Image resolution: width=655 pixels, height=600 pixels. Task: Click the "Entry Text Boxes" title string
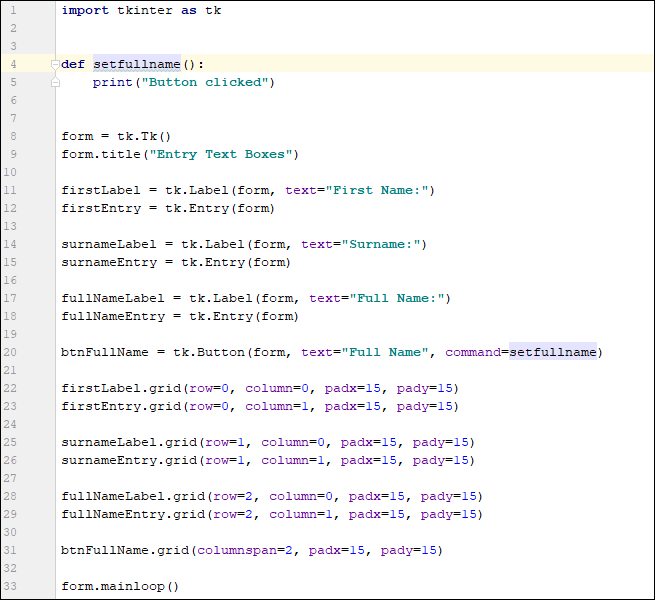pyautogui.click(x=221, y=154)
